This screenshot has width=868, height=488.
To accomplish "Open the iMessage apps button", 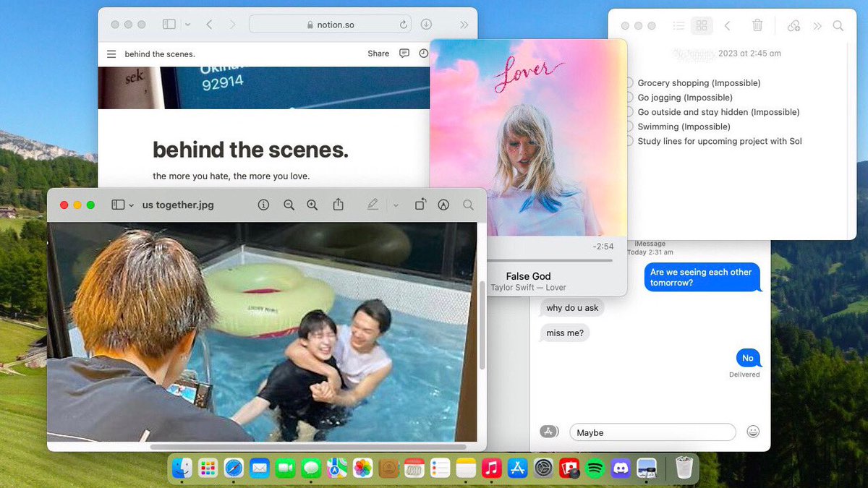I will [x=549, y=432].
